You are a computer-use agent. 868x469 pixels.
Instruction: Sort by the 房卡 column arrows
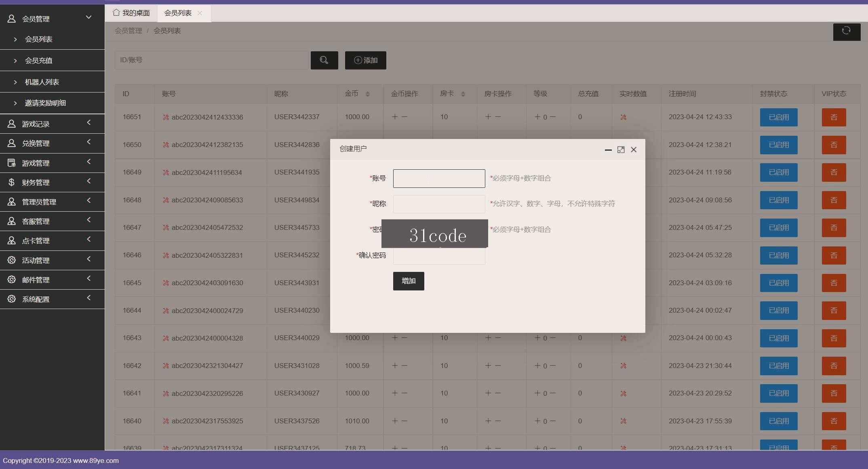[463, 94]
